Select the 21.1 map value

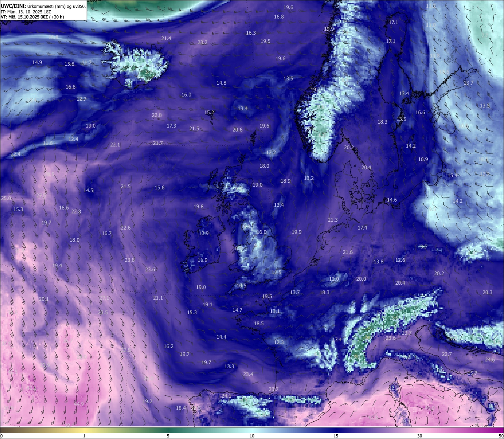[x=158, y=298]
